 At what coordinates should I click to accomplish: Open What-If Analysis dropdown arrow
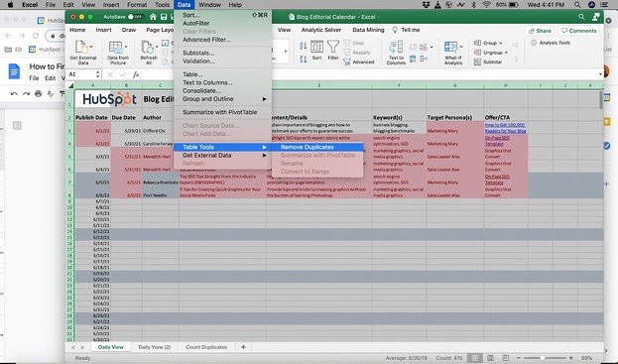[460, 47]
